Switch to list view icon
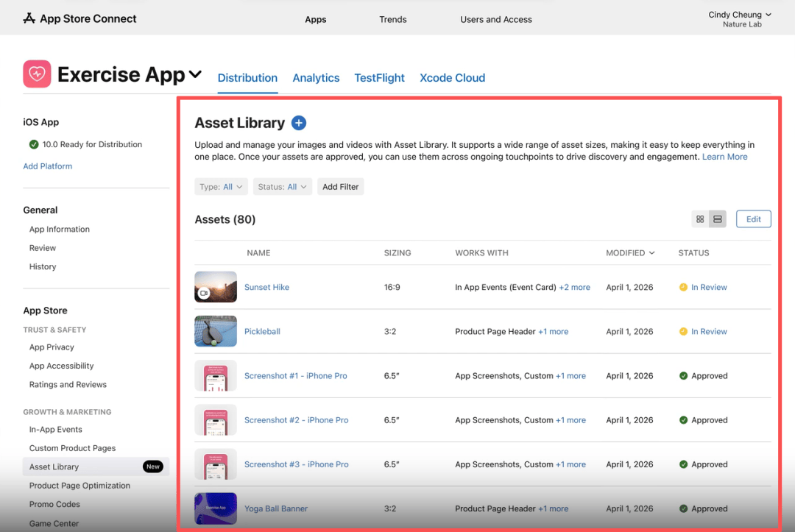Screen dimensions: 795x532 click(x=718, y=219)
